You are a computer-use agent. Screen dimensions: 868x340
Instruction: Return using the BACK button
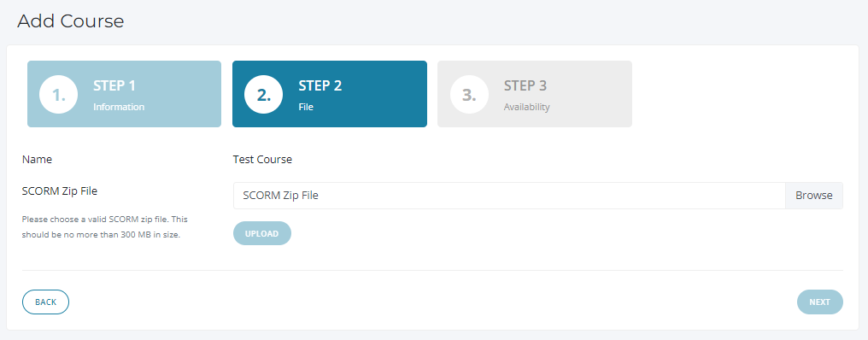(45, 302)
